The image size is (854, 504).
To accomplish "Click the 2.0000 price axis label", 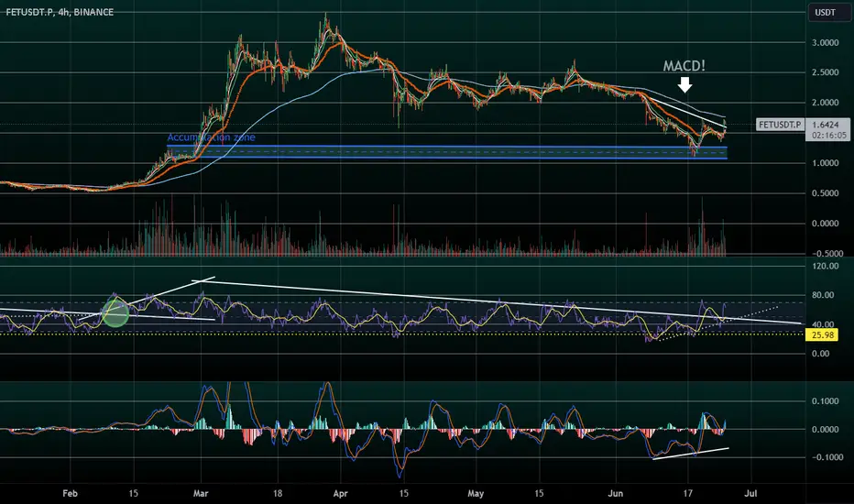I will point(825,103).
